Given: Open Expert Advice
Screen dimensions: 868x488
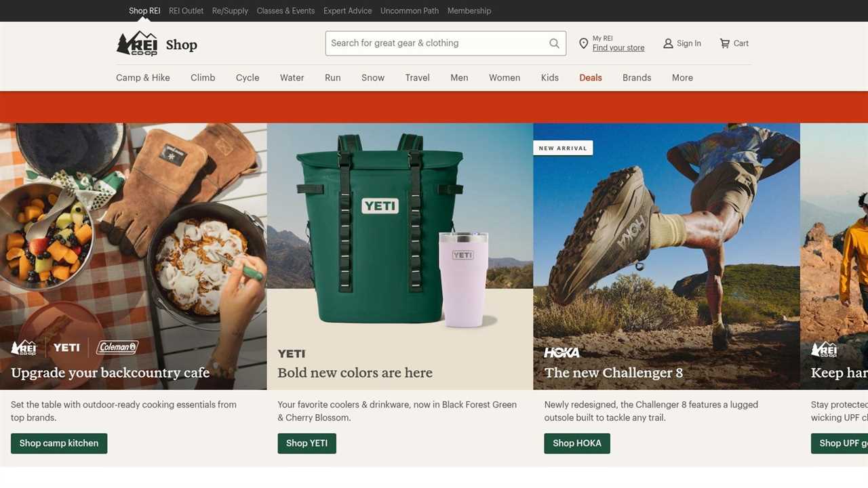Looking at the screenshot, I should 347,11.
